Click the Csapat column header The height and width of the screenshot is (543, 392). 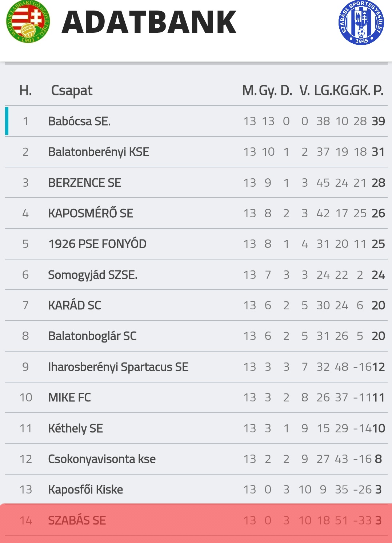(x=72, y=90)
